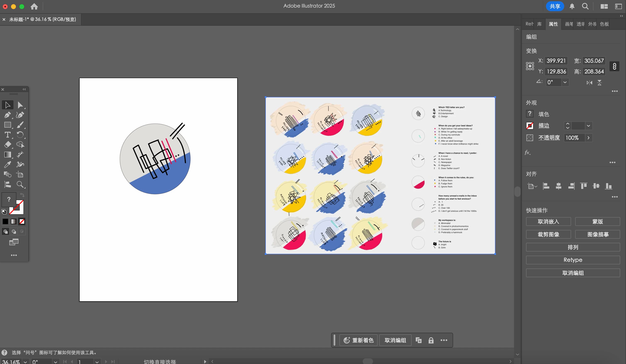Screen dimensions: 626x364
Task: Open the 库 panel tab
Action: click(x=539, y=24)
